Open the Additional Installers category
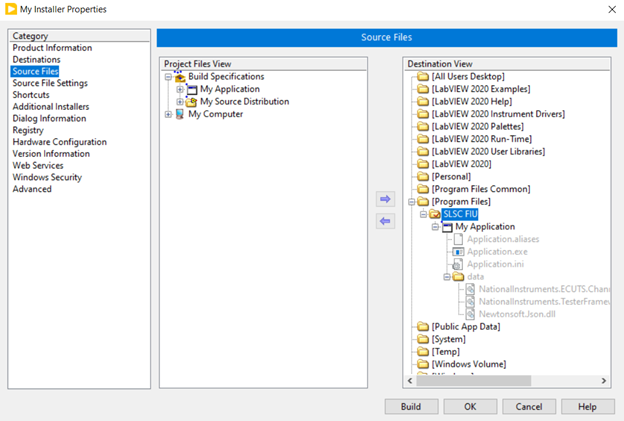This screenshot has width=624, height=421. tap(51, 107)
